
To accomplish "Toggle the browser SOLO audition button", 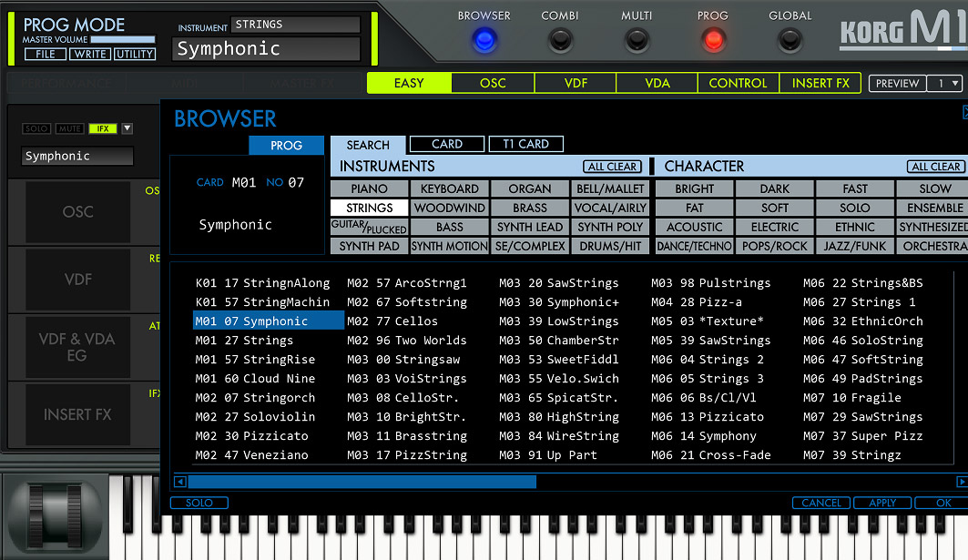I will [199, 503].
